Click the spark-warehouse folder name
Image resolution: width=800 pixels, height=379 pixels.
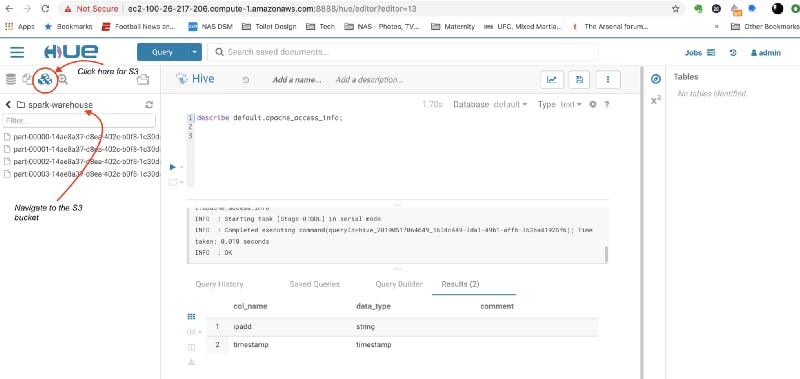click(60, 105)
